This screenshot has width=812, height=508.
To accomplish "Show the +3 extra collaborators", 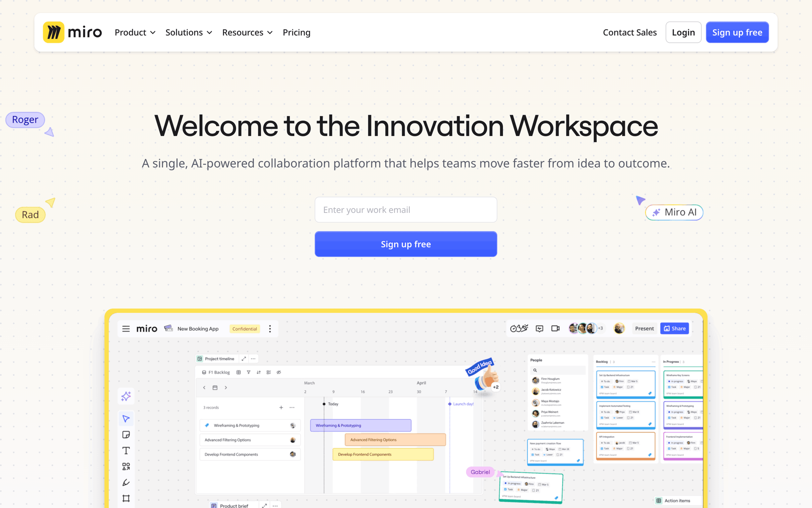I will (600, 328).
